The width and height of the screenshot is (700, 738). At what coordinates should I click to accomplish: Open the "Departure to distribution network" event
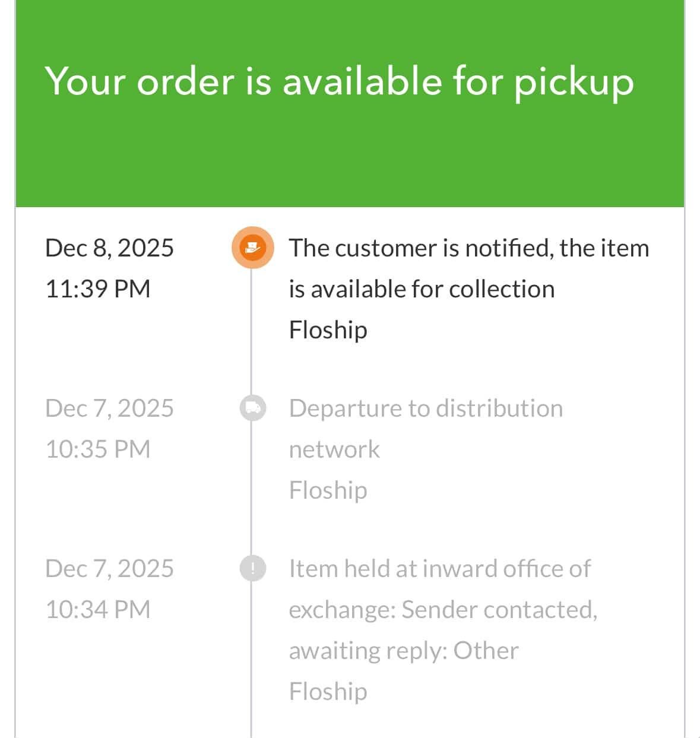425,428
